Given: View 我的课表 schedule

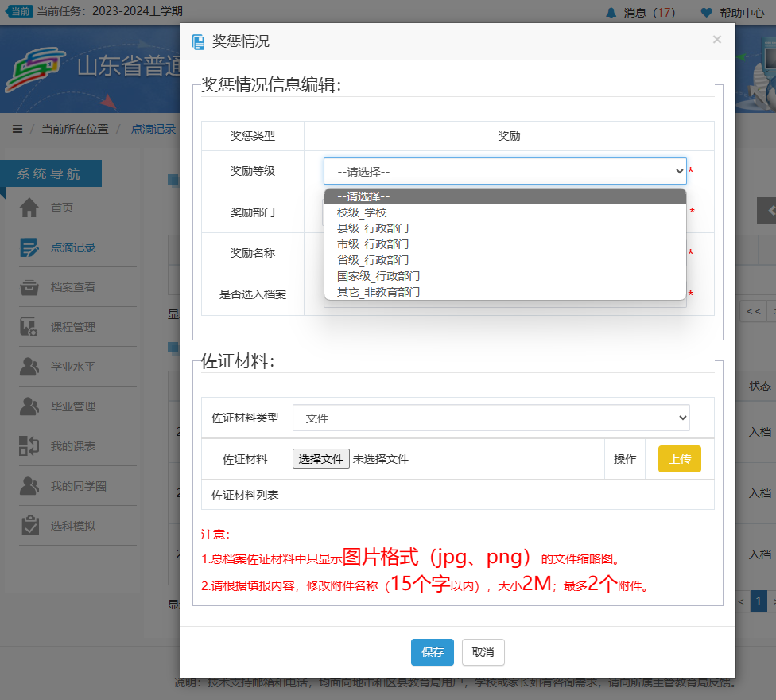Looking at the screenshot, I should tap(64, 446).
